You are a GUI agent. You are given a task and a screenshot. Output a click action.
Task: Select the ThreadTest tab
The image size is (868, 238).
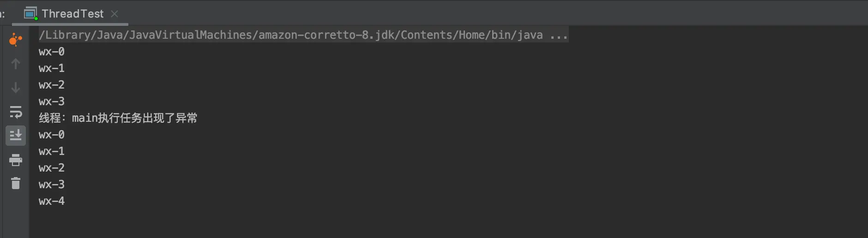tap(72, 14)
